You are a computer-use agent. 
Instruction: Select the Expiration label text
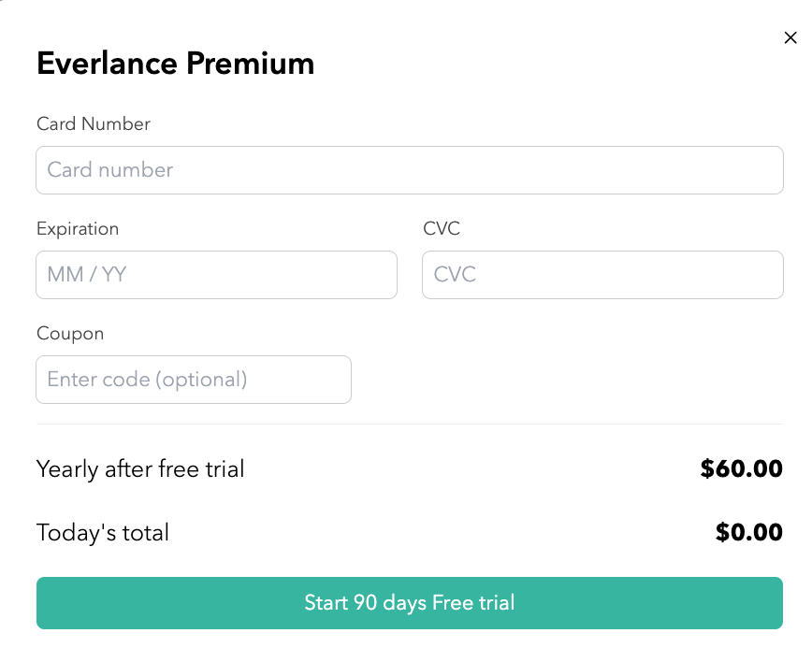(78, 229)
